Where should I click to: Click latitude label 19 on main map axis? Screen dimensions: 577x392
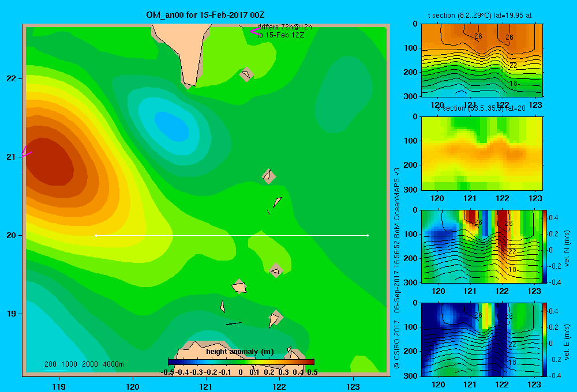pyautogui.click(x=11, y=314)
